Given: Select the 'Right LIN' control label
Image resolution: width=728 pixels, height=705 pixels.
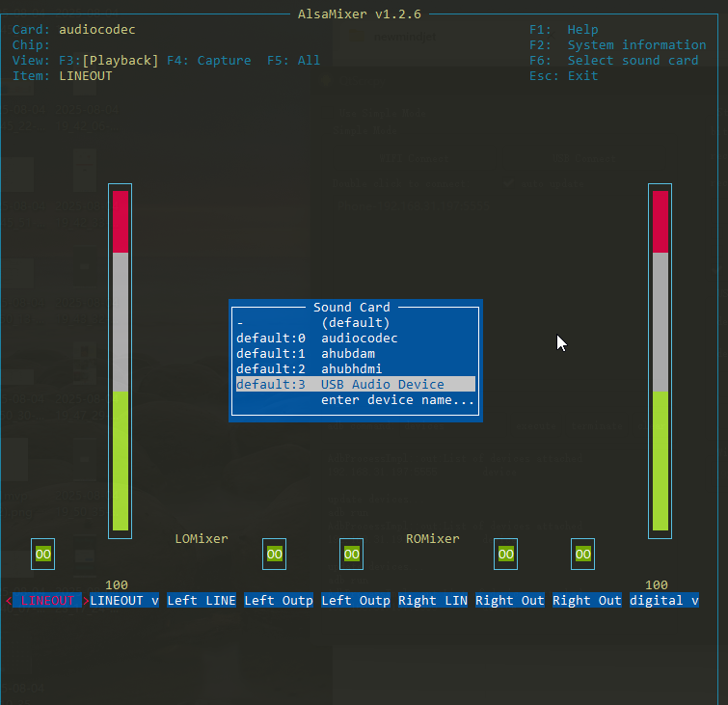Looking at the screenshot, I should 433,600.
